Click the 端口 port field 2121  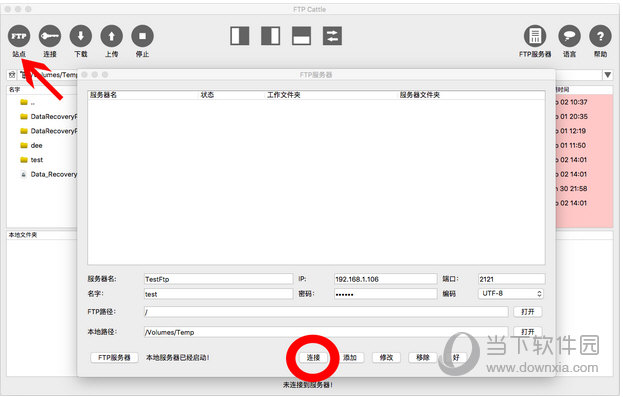click(x=511, y=279)
